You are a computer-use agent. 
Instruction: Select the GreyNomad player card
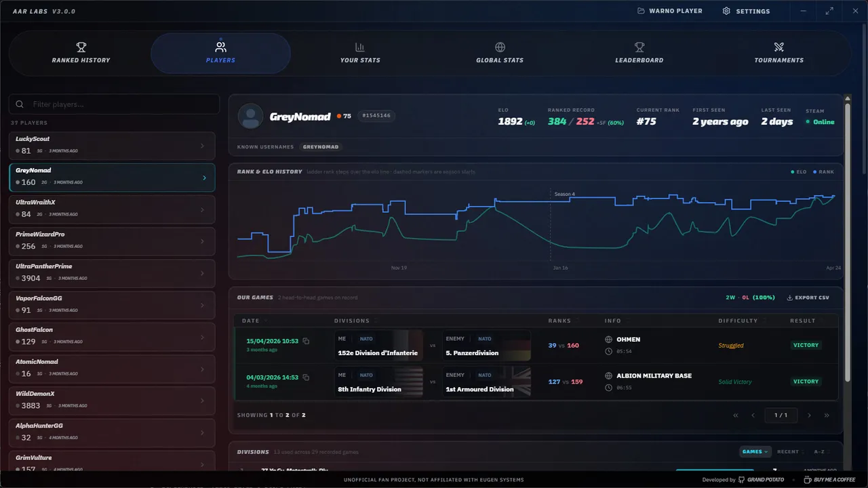click(x=112, y=178)
